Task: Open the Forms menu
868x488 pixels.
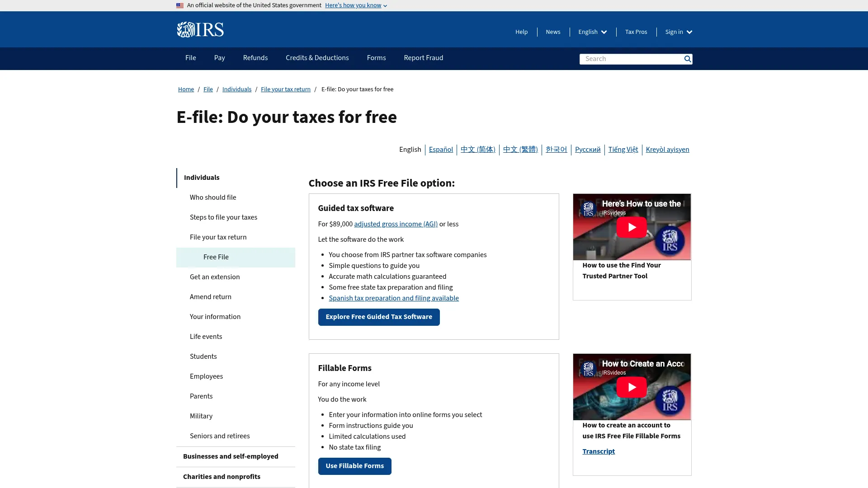Action: click(x=377, y=58)
